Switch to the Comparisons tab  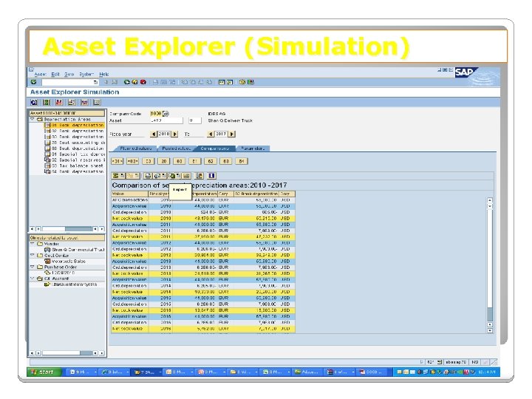[x=215, y=149]
